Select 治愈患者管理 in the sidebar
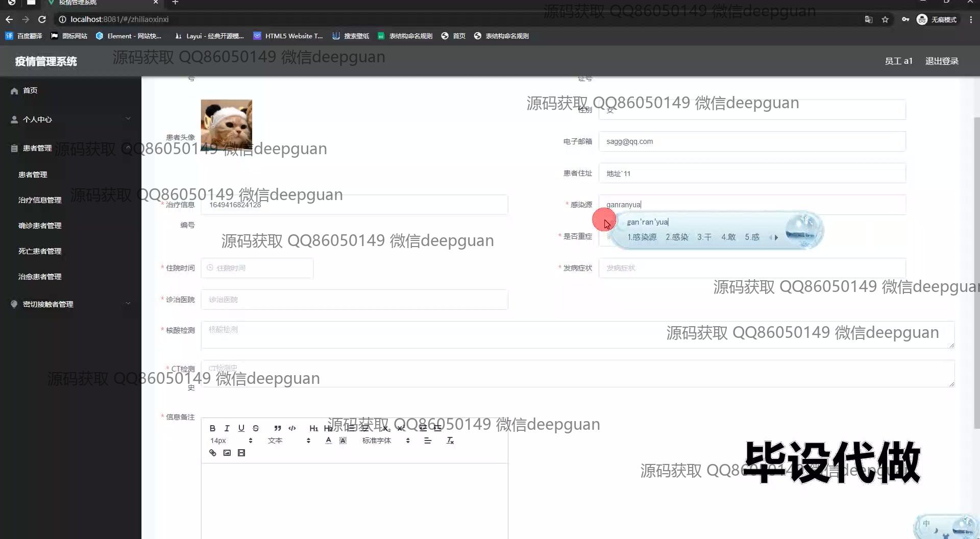The width and height of the screenshot is (980, 539). click(40, 277)
